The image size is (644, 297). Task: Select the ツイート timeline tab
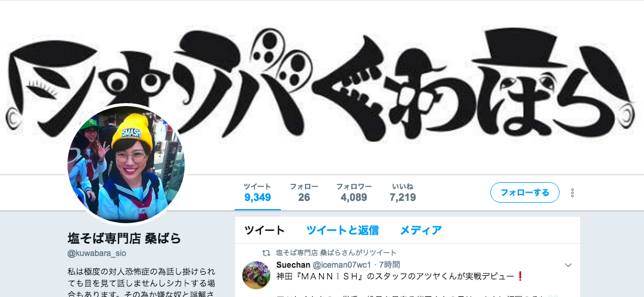(265, 230)
